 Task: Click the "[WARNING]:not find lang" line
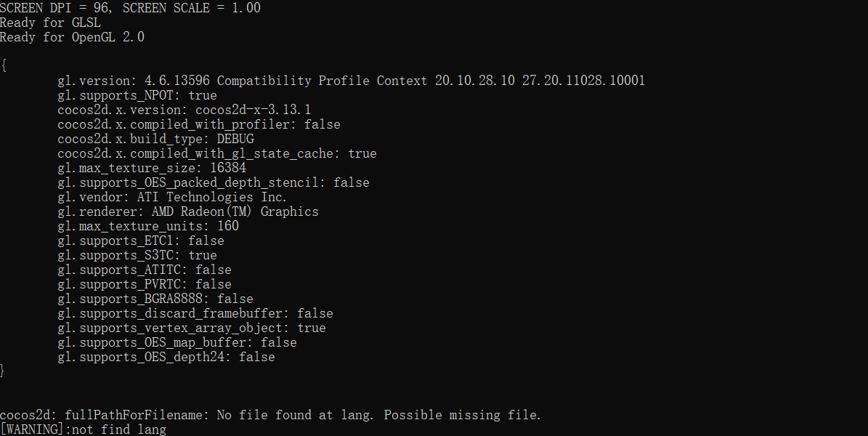point(83,429)
